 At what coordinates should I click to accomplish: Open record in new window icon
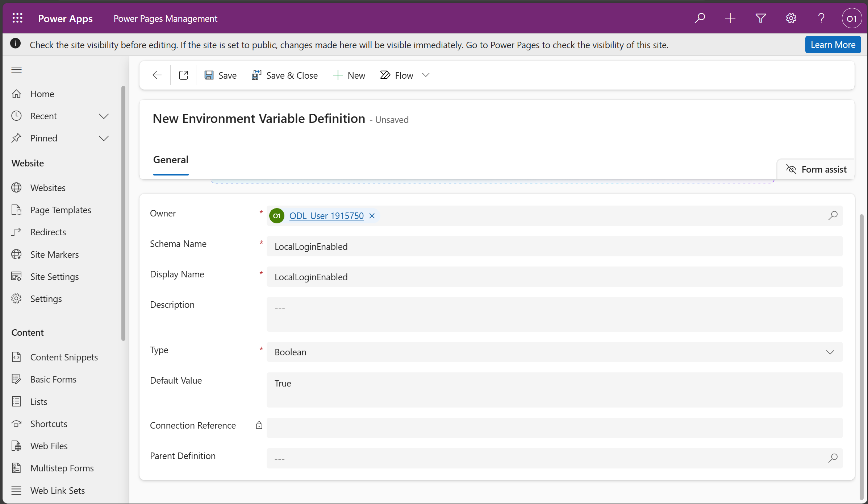pyautogui.click(x=183, y=75)
